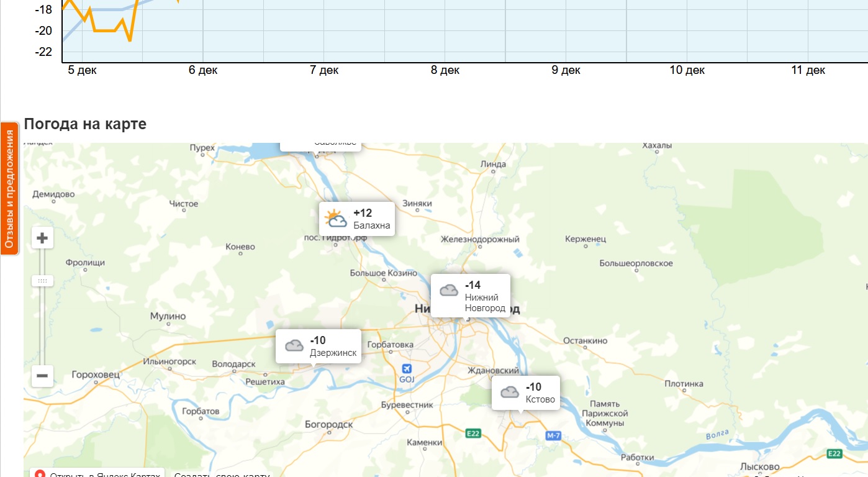Click the Останкино label on map
868x477 pixels.
pos(585,340)
